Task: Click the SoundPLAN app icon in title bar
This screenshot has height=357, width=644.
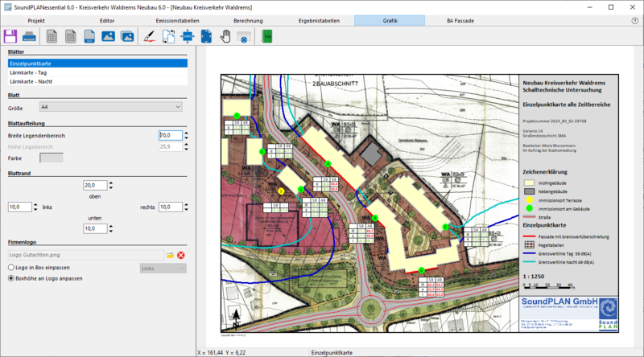Action: tap(7, 7)
